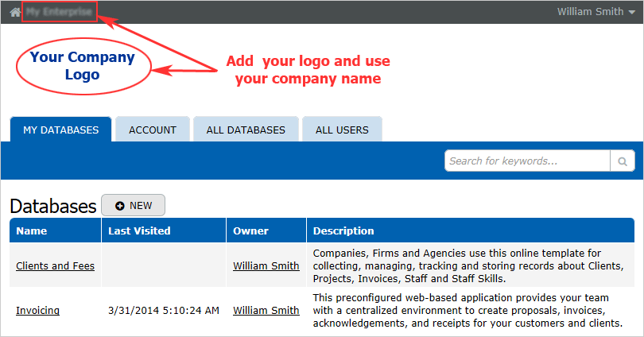Switch to the All Users tab

342,130
